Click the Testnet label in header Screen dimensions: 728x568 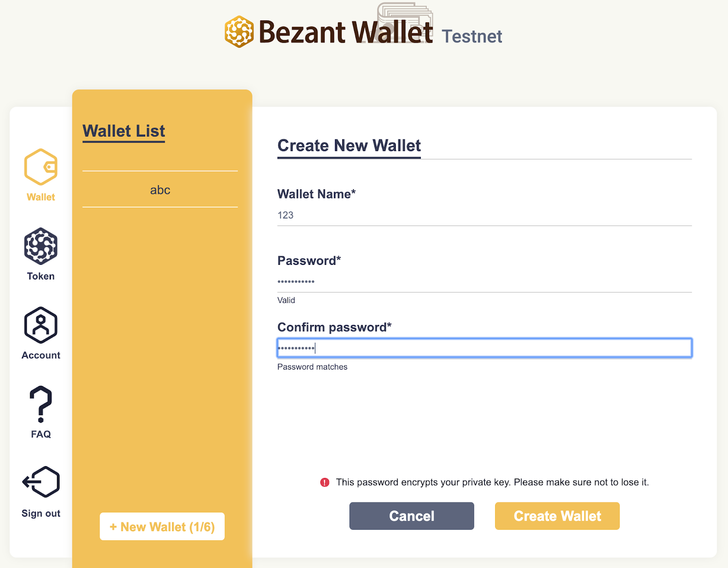coord(471,36)
